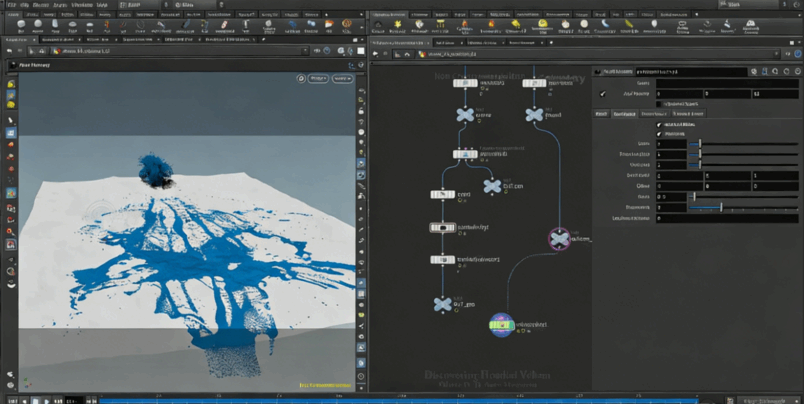The height and width of the screenshot is (404, 804).
Task: Toggle the first checkbox under the parameter tabs
Action: pos(659,125)
